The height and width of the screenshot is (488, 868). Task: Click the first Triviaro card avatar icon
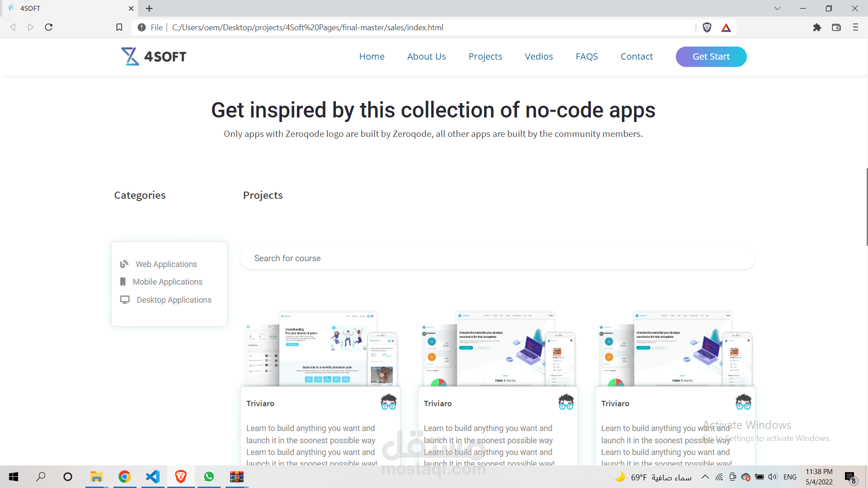(x=388, y=402)
